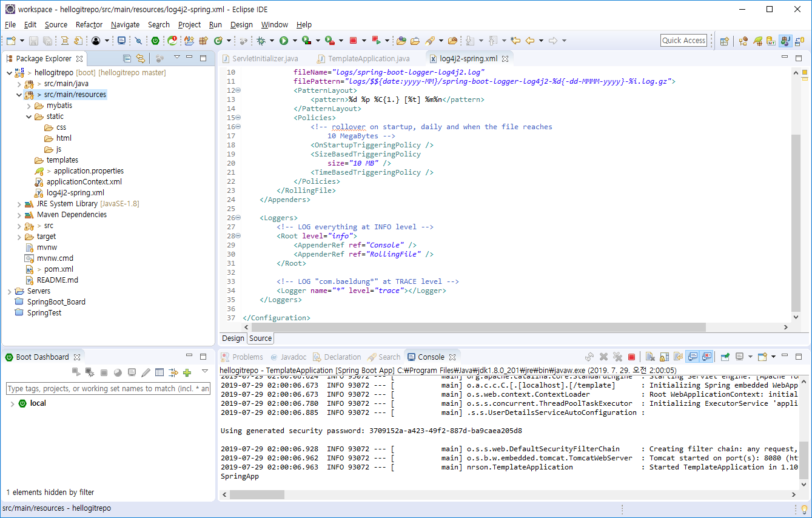Toggle Link with Editor in Package Explorer
This screenshot has width=812, height=518.
coord(141,58)
